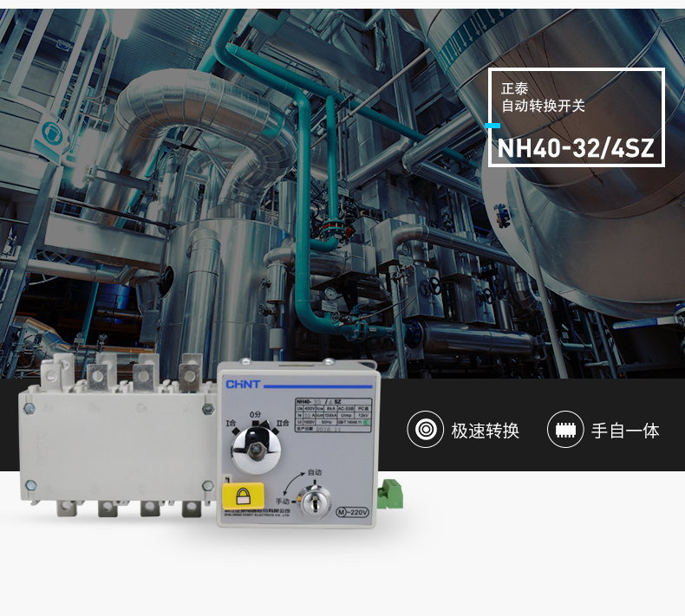This screenshot has width=685, height=616.
Task: Click the green terminal connector
Action: [x=391, y=493]
